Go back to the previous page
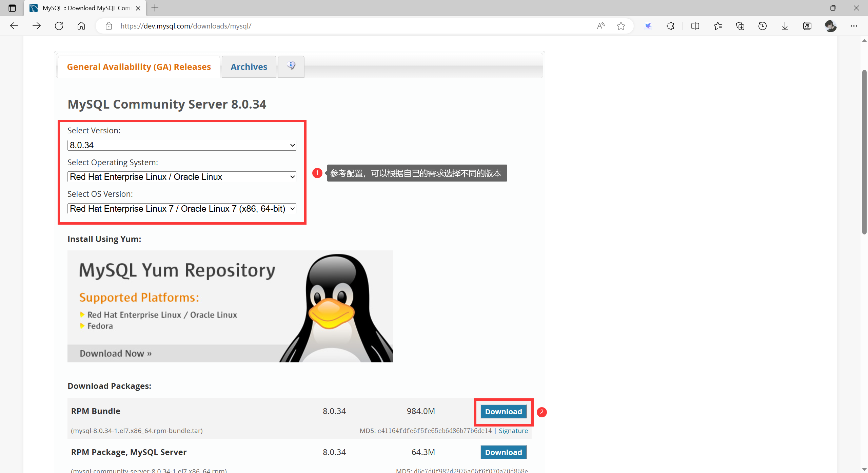This screenshot has height=473, width=868. [14, 26]
